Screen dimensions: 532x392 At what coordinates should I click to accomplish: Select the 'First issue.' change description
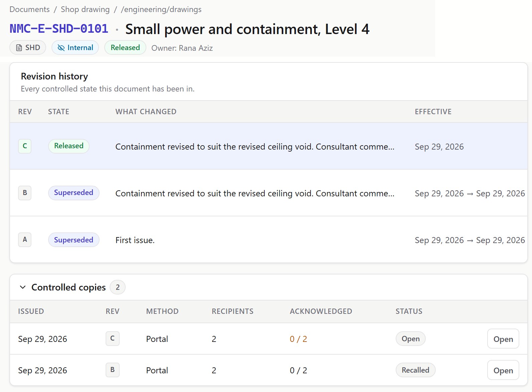[135, 240]
